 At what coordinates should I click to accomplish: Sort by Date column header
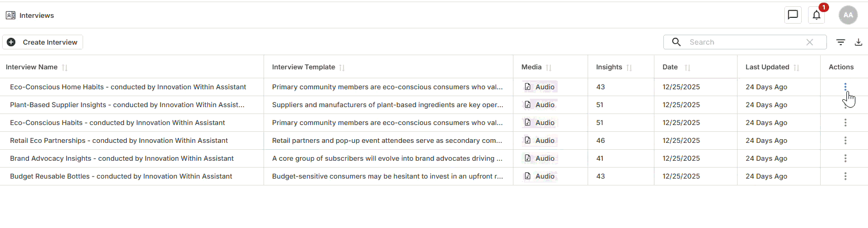(x=687, y=67)
